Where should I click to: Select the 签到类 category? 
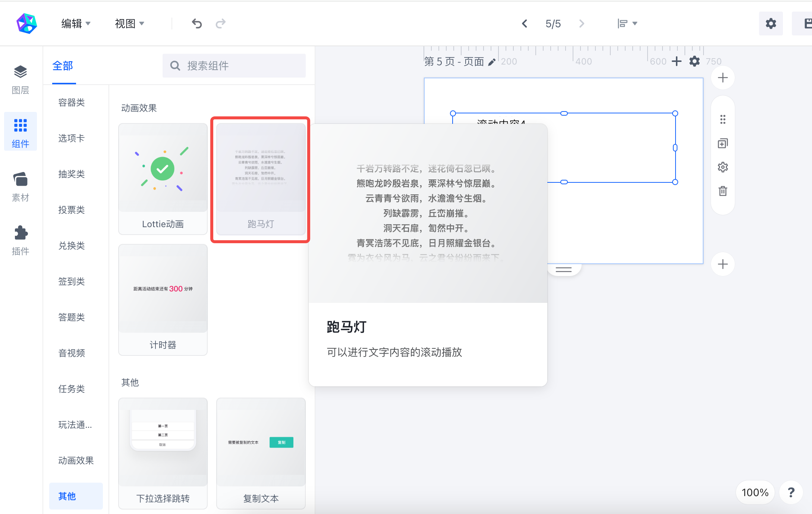coord(72,281)
